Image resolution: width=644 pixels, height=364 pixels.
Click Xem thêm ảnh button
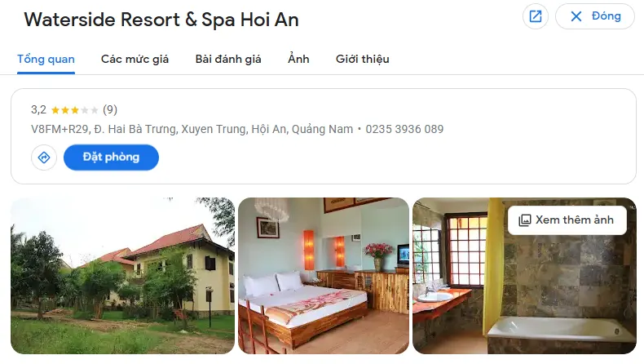tap(567, 220)
